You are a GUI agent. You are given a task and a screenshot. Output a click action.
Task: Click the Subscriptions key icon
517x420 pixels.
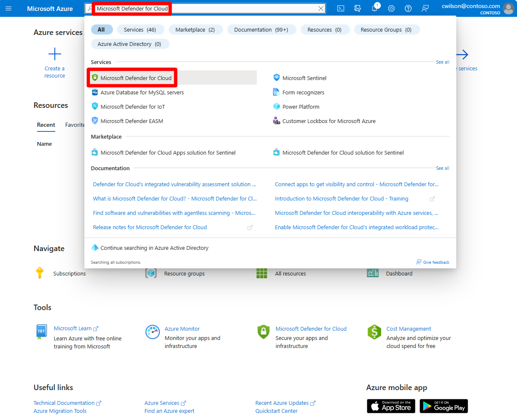click(x=40, y=273)
